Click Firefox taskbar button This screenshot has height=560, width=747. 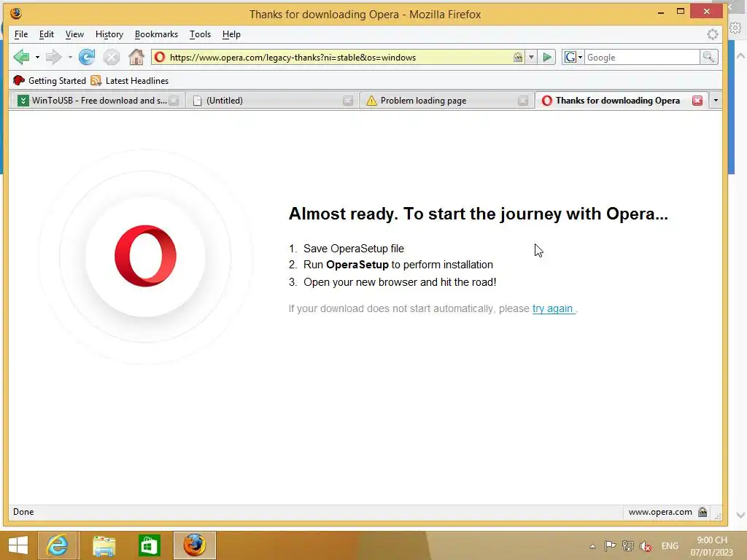(194, 545)
